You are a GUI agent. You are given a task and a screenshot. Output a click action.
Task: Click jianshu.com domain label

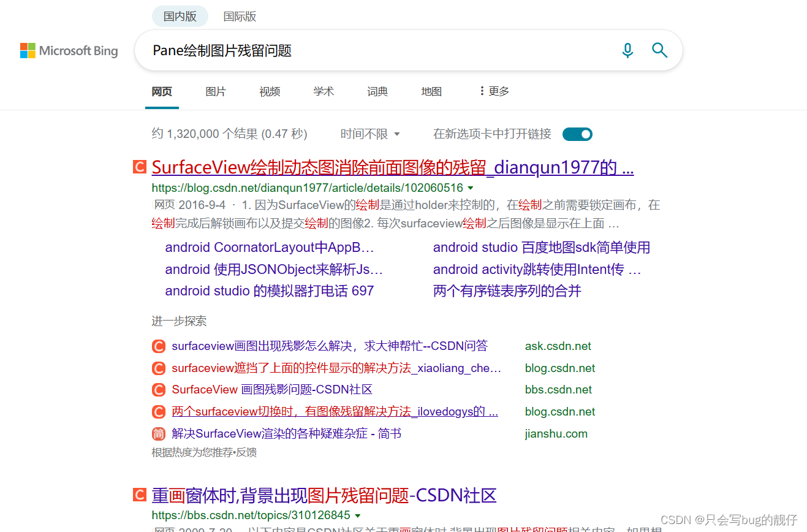(556, 434)
